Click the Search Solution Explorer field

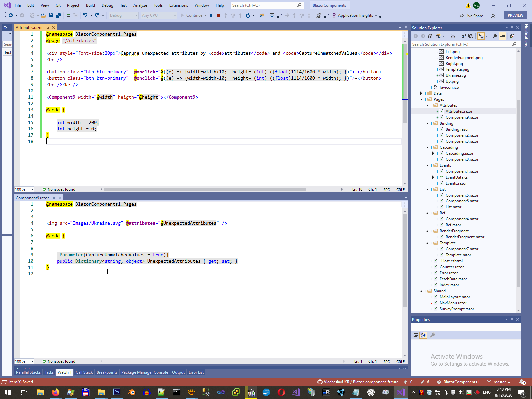466,44
